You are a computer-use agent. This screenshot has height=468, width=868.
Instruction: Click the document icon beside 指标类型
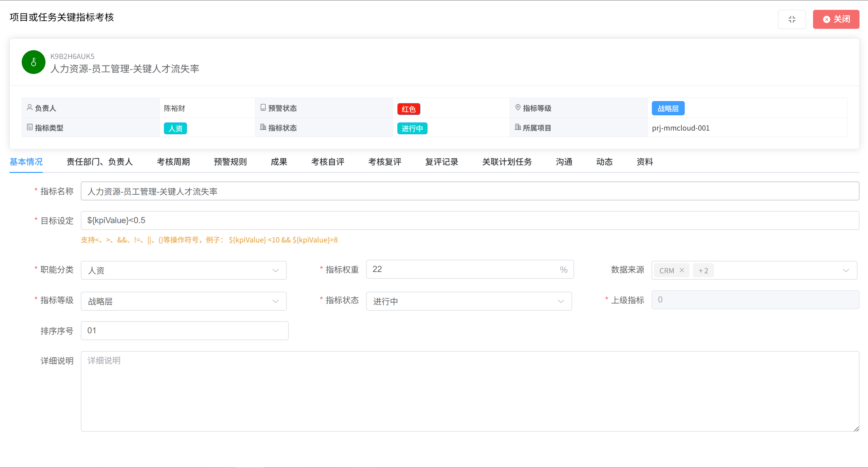coord(30,128)
